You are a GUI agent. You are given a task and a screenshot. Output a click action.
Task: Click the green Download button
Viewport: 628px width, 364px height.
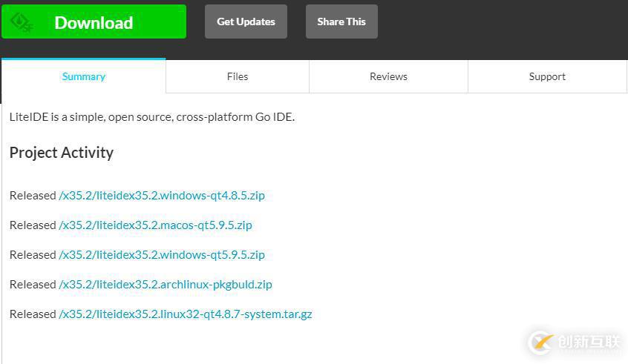point(94,21)
